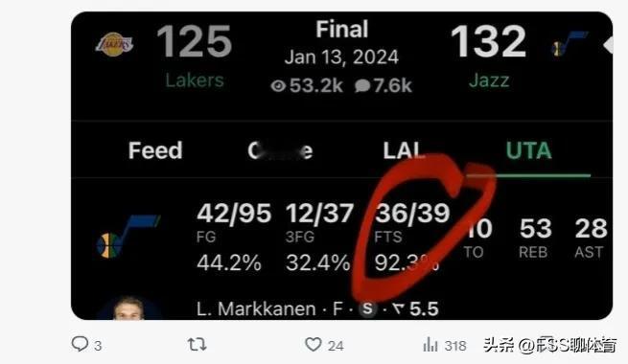628x364 pixels.
Task: Click the Lakers team logo
Action: (x=114, y=44)
